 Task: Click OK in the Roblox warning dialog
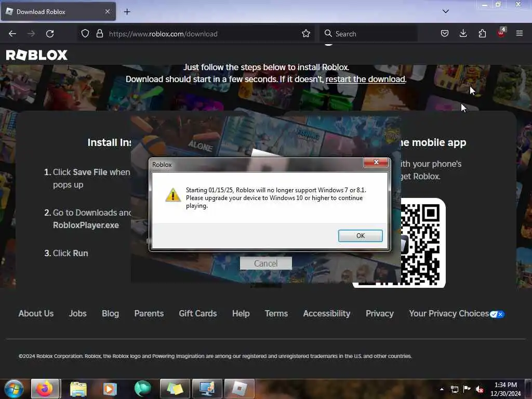click(x=361, y=235)
